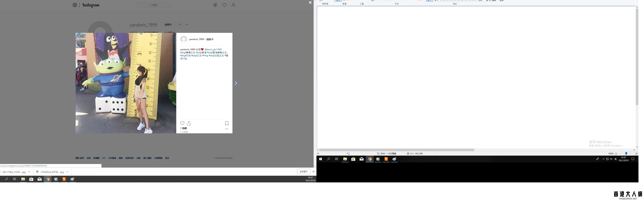Open the 關於我們 footer link
The width and height of the screenshot is (644, 201).
[x=80, y=158]
